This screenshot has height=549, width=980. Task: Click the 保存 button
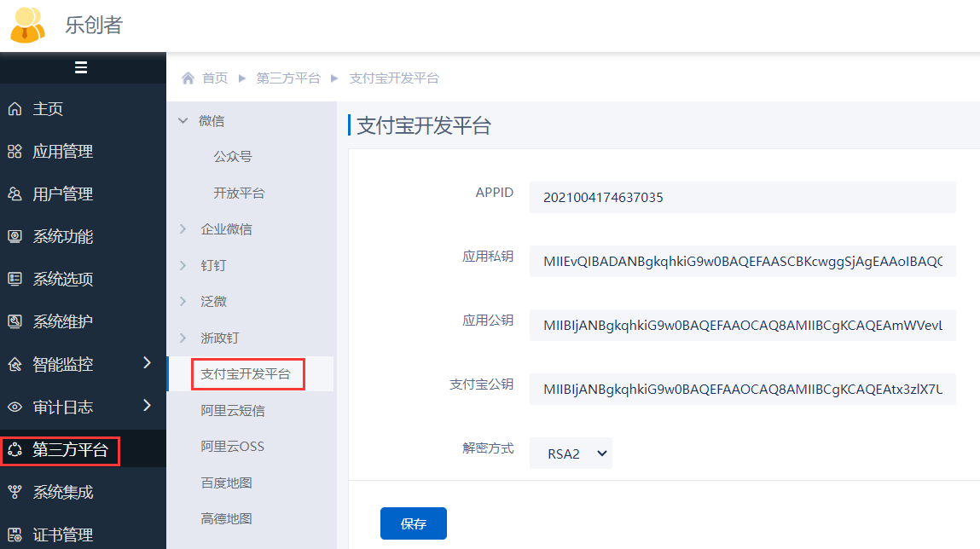point(413,523)
